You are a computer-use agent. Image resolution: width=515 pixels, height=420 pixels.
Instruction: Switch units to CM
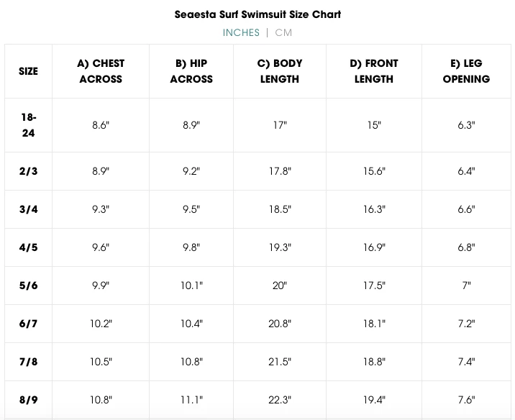point(283,32)
